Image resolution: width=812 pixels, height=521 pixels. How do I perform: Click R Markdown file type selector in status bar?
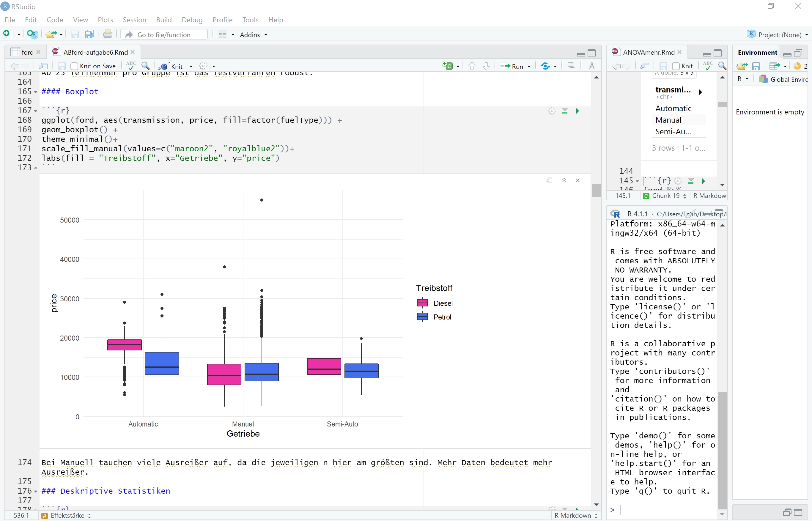576,515
